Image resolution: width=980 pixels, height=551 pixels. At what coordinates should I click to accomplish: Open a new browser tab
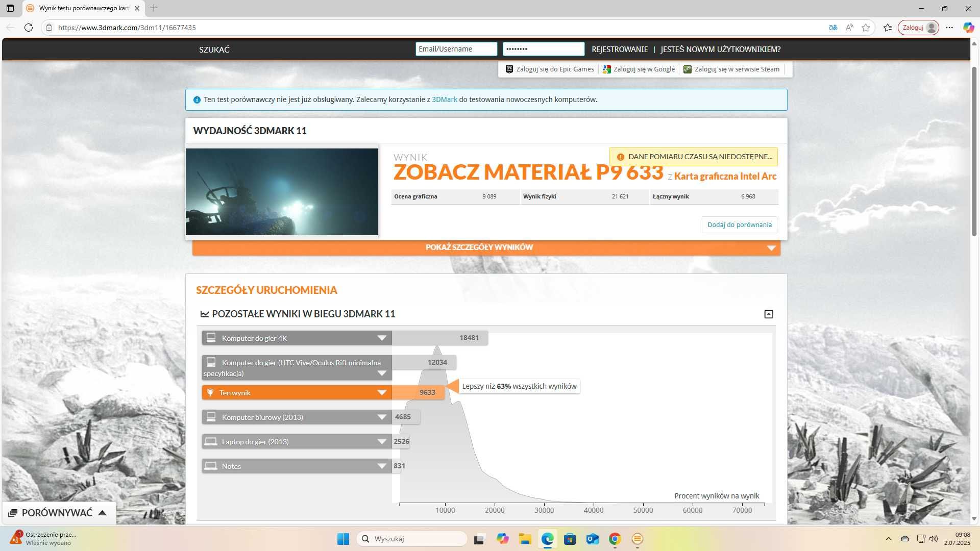[x=154, y=8]
